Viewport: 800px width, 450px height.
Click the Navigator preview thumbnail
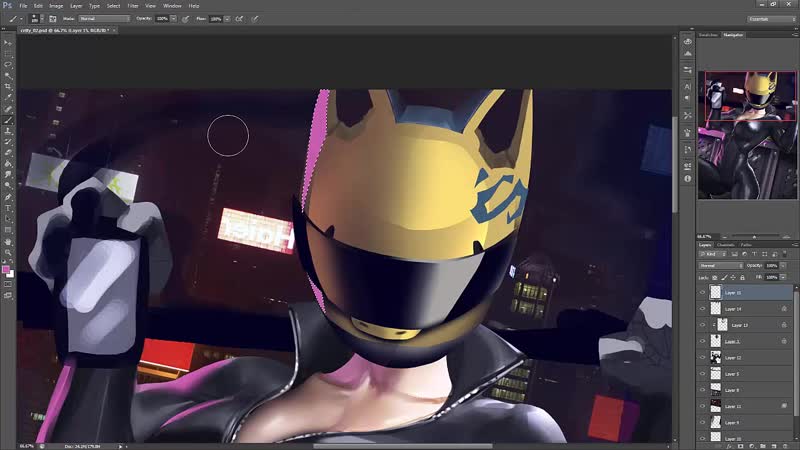747,135
